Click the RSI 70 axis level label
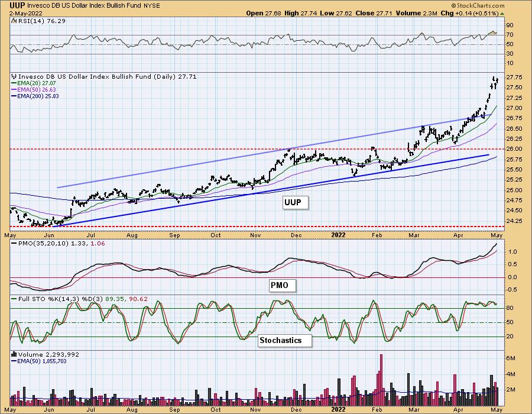The image size is (532, 414). pyautogui.click(x=510, y=35)
